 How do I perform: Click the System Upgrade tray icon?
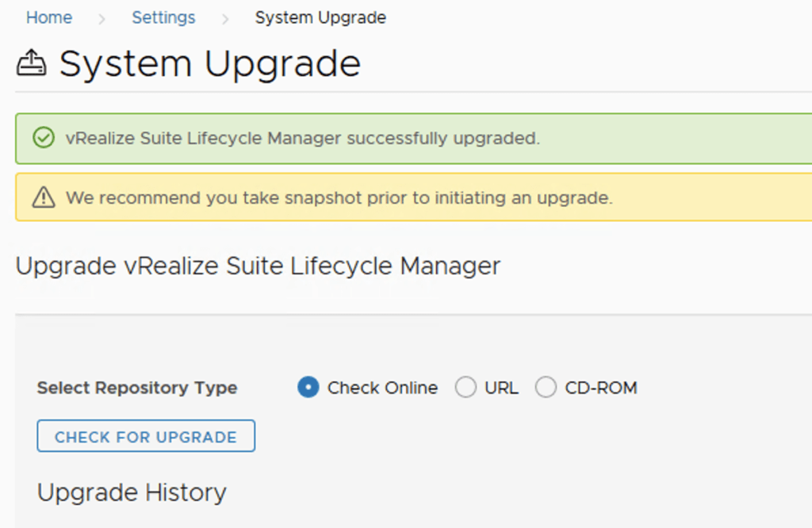32,63
